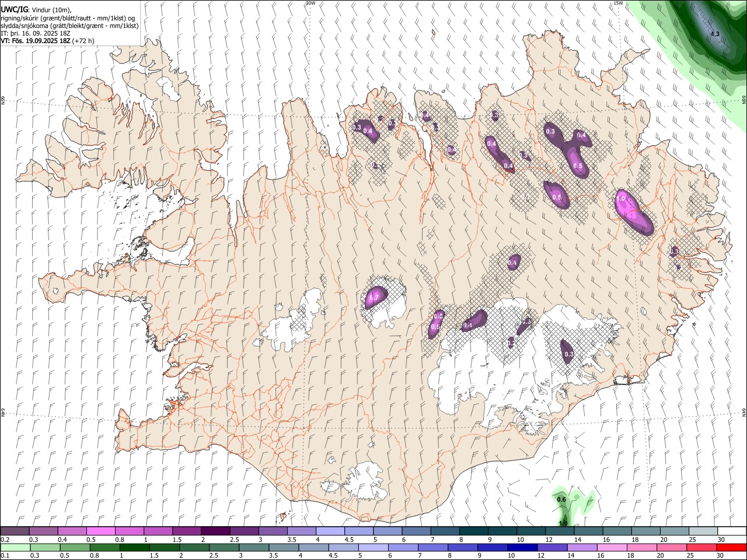Pick the dark purple 2 swatch in snow legend
This screenshot has width=747, height=560.
[x=215, y=531]
